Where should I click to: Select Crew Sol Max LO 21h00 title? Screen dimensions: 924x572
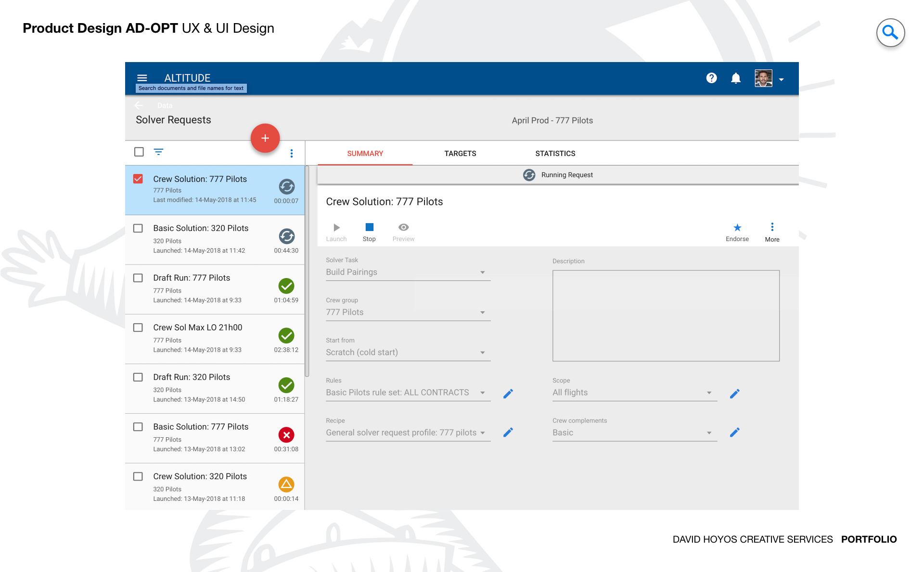[x=198, y=327]
